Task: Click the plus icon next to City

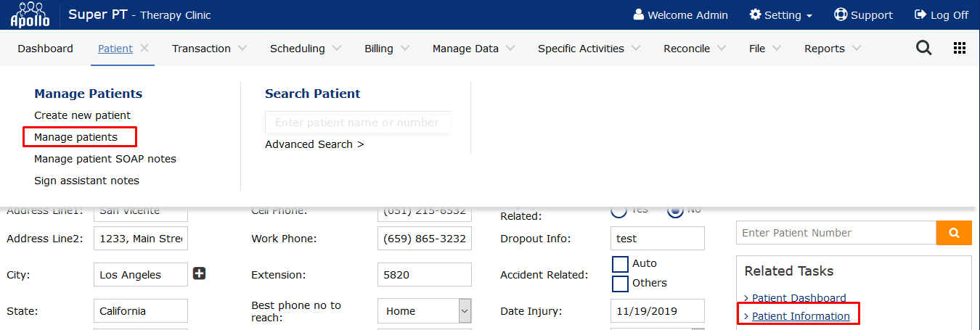Action: point(199,273)
